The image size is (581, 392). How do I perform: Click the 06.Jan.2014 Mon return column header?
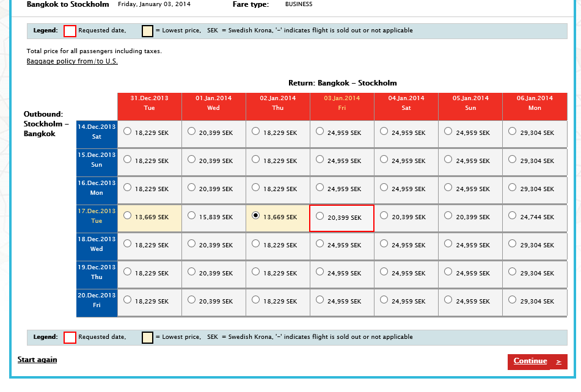click(535, 103)
